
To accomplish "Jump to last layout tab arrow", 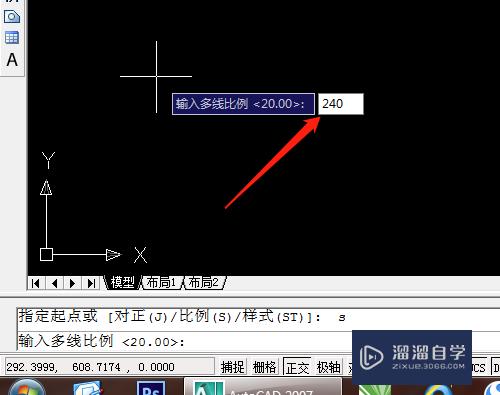I will click(x=91, y=283).
